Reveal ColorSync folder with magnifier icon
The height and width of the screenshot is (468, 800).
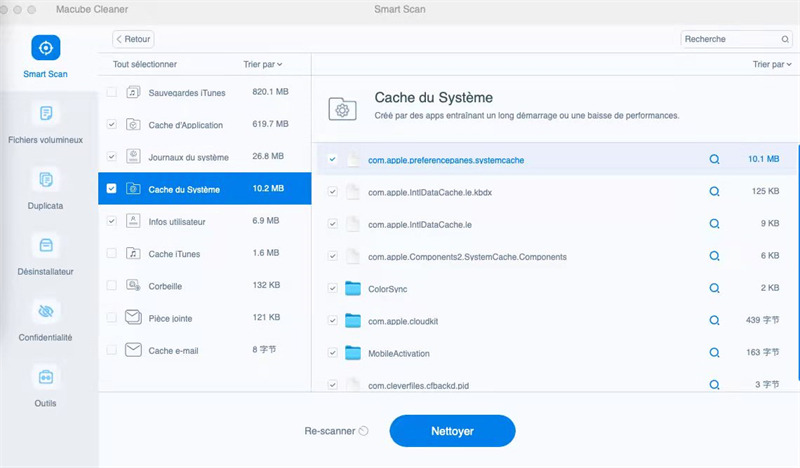714,288
